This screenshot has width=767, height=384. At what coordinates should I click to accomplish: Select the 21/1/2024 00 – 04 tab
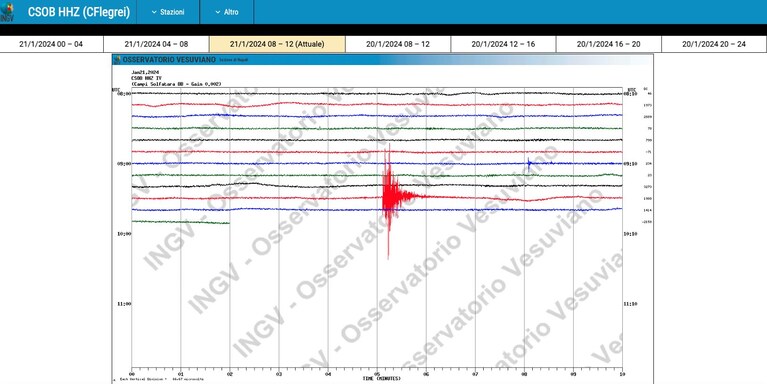[x=51, y=44]
